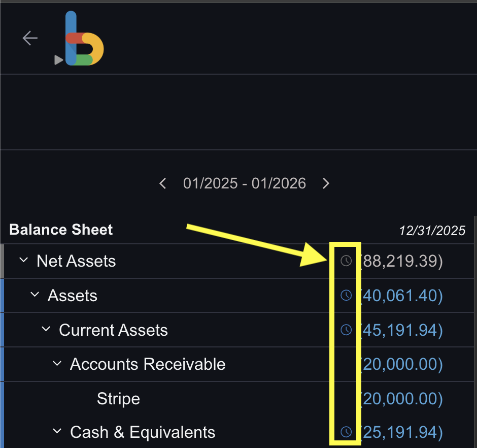Click the small play triangle below the logo

pos(58,60)
